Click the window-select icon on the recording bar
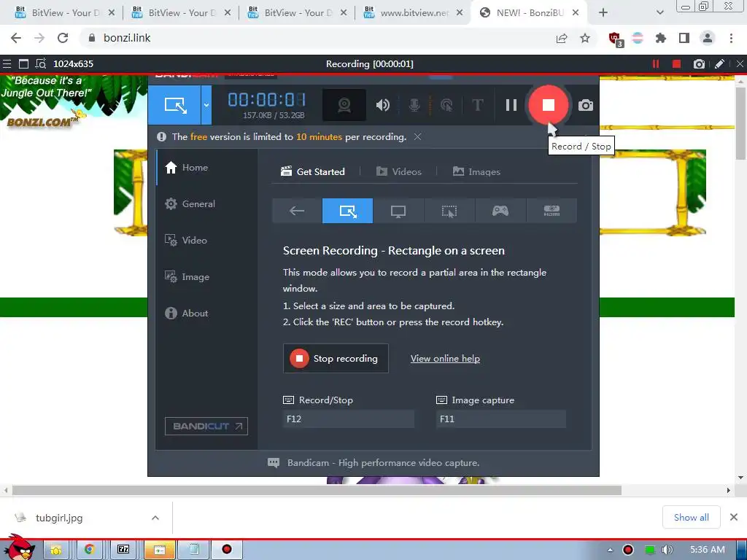 point(23,64)
